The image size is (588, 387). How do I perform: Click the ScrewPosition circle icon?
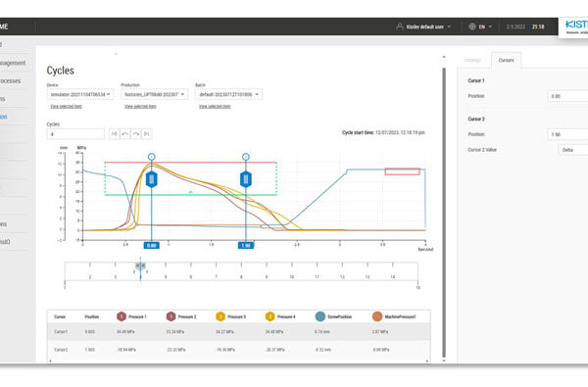pos(319,316)
